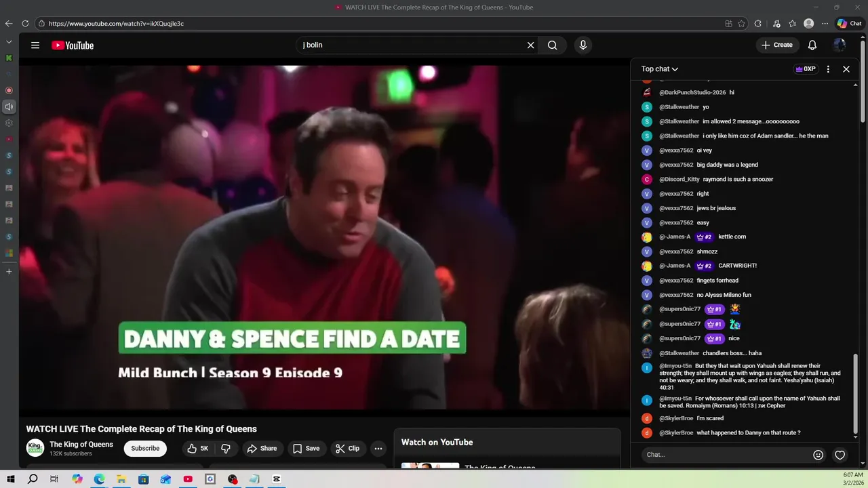
Task: Open The King of Queens channel avatar
Action: coord(35,448)
